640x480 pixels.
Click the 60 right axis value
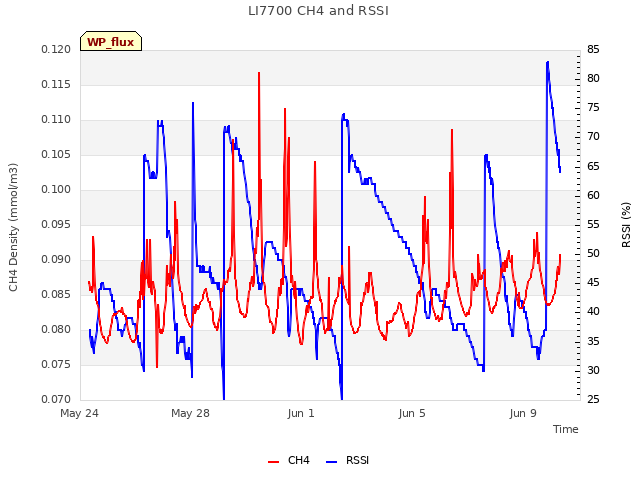click(593, 195)
